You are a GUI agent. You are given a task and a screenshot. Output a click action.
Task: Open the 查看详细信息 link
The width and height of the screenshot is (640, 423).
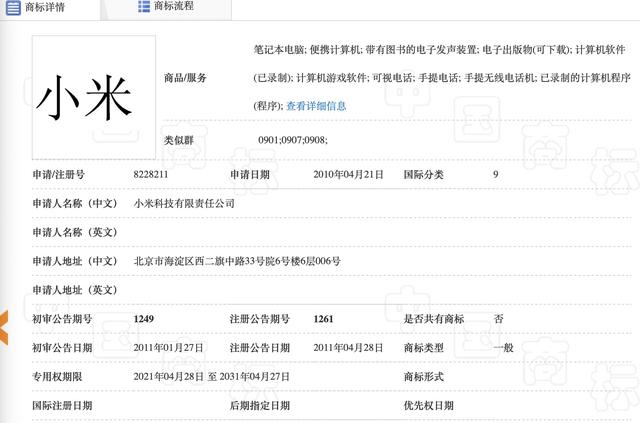316,105
